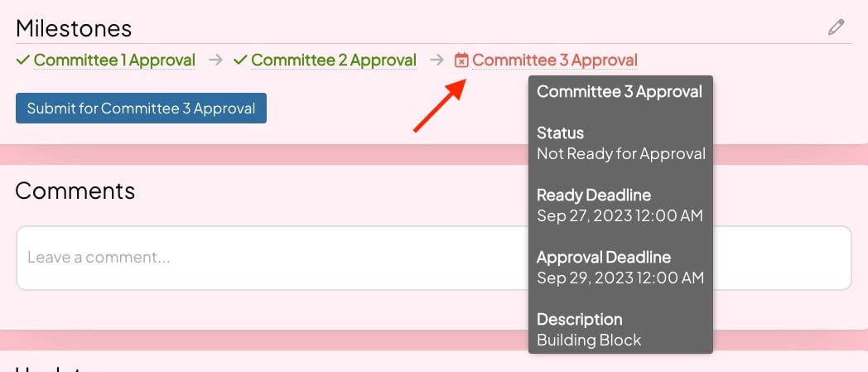Click the Comments section heading
This screenshot has width=868, height=372.
pos(75,191)
